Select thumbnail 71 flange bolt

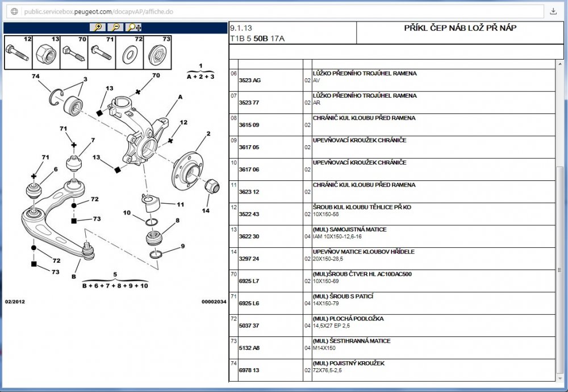(102, 52)
